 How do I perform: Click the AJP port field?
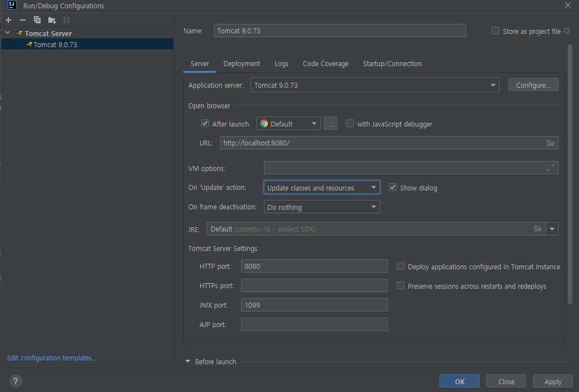pyautogui.click(x=315, y=324)
